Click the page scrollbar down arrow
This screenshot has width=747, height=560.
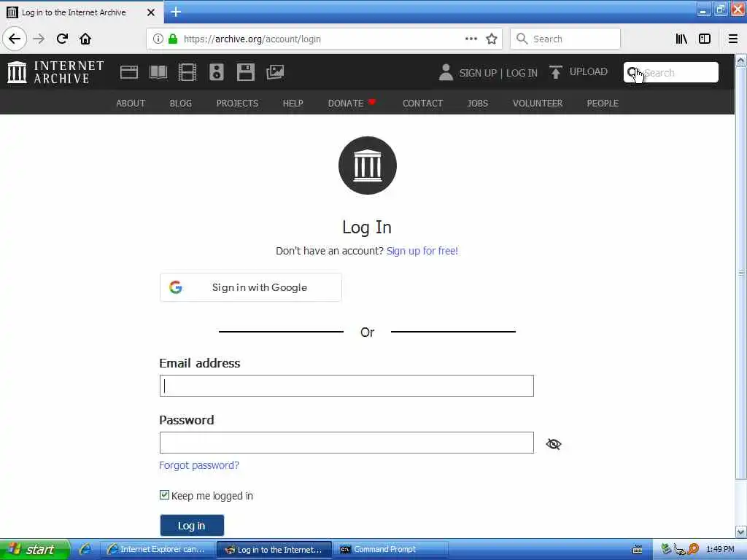[x=740, y=532]
